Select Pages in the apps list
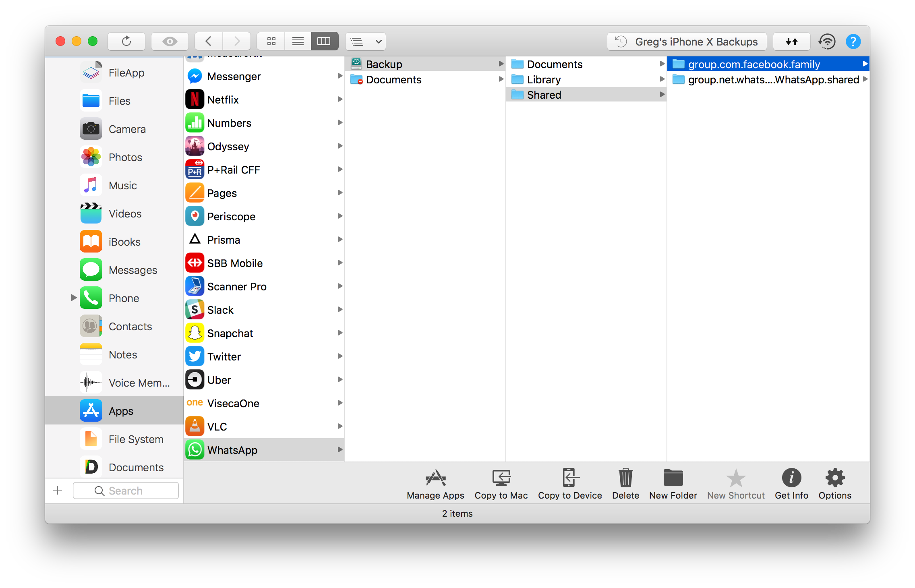The height and width of the screenshot is (588, 915). [x=264, y=193]
